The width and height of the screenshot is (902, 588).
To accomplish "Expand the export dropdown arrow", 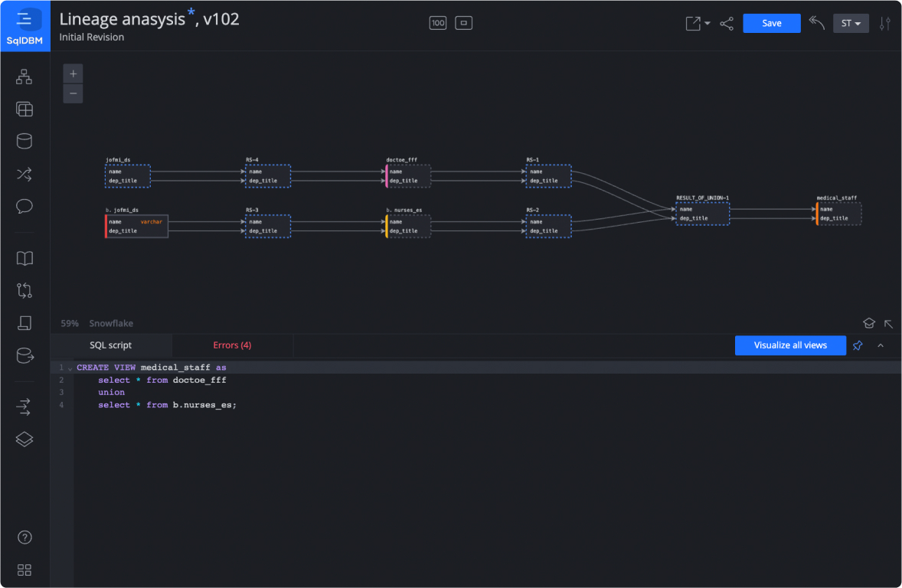I will click(x=707, y=24).
